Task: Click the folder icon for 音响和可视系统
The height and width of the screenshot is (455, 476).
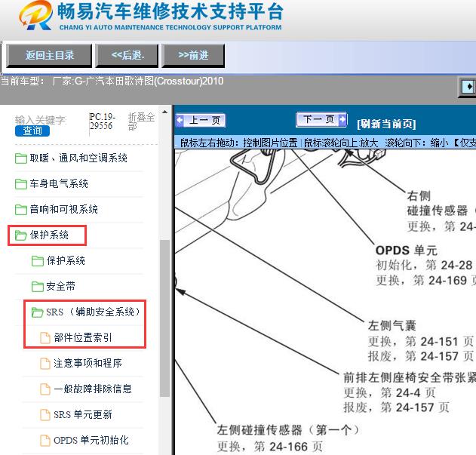Action: 20,210
